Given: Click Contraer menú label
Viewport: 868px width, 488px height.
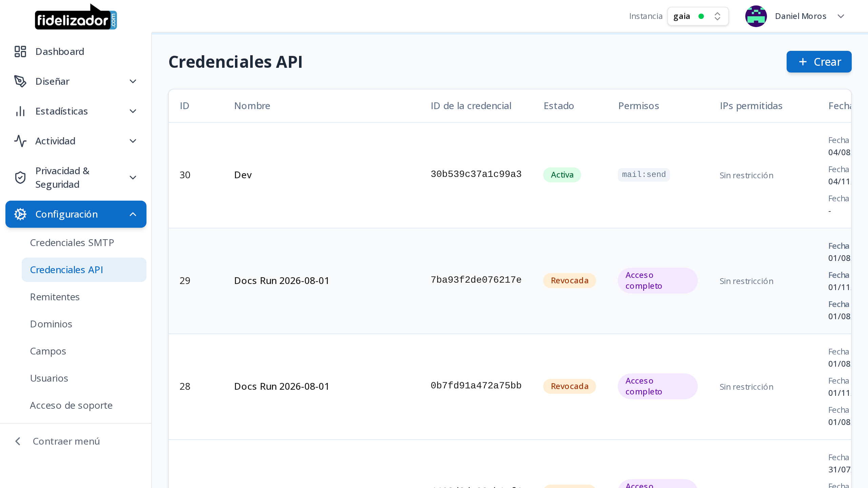Looking at the screenshot, I should 66,441.
